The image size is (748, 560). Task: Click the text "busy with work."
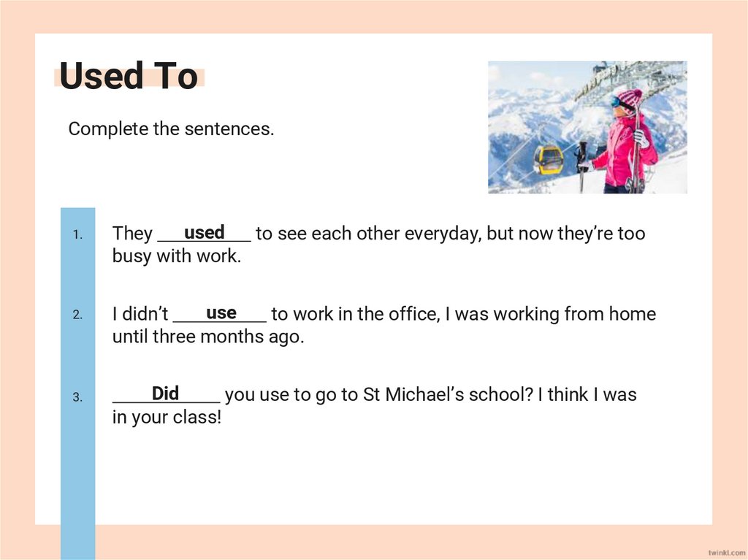click(x=176, y=256)
